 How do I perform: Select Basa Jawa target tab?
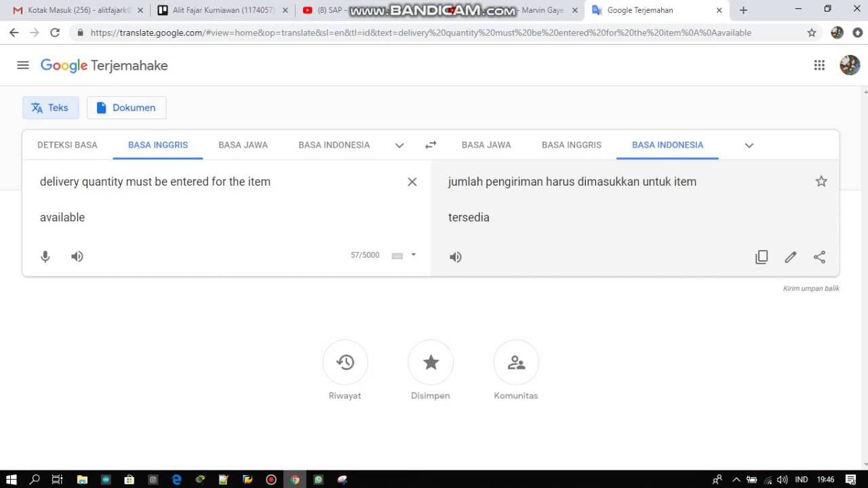click(x=486, y=145)
